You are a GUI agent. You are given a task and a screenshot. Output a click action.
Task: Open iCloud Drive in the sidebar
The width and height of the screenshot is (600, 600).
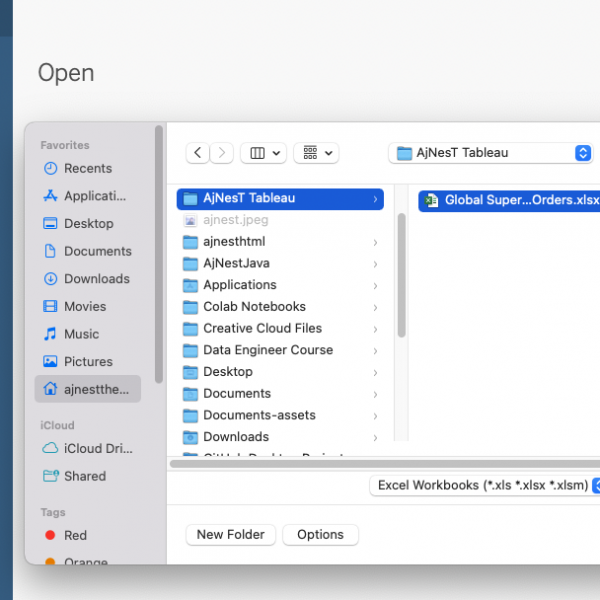click(97, 449)
